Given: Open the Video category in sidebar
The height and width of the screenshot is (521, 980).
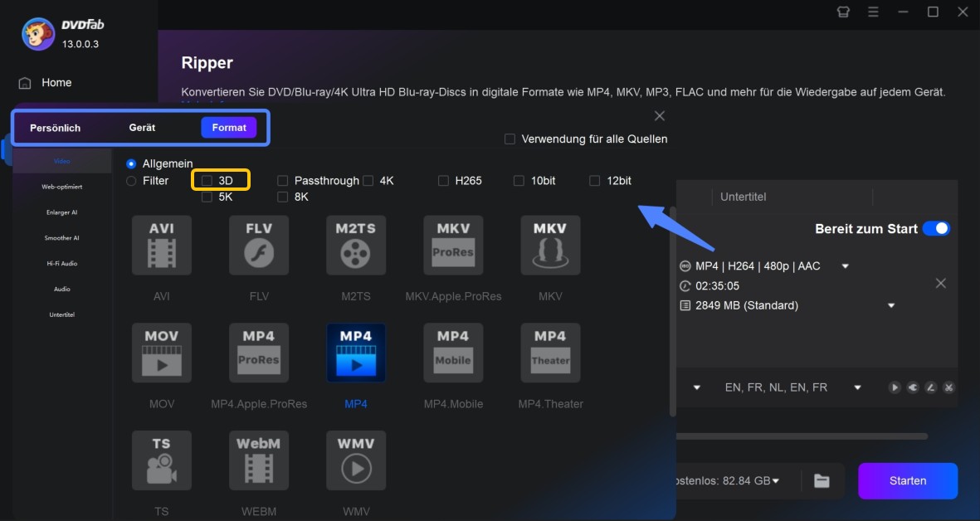Looking at the screenshot, I should click(x=62, y=161).
